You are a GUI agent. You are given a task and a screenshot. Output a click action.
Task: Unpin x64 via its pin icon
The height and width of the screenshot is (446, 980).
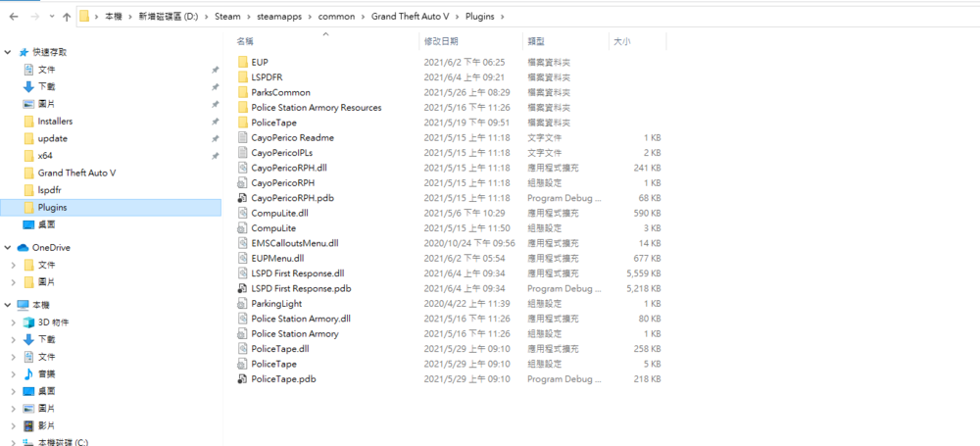click(215, 156)
